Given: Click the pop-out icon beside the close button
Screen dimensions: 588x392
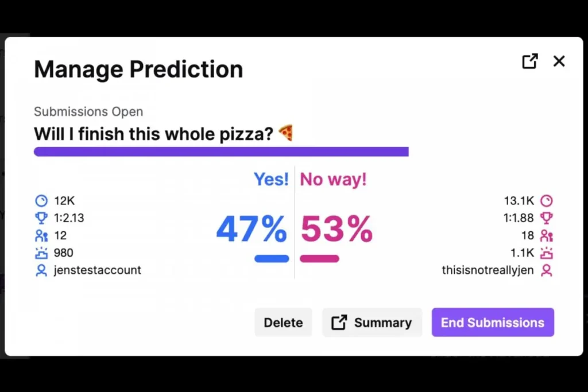Looking at the screenshot, I should pyautogui.click(x=529, y=61).
